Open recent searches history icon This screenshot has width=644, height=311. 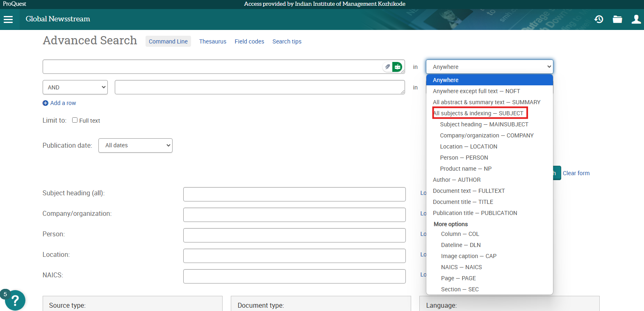[598, 19]
